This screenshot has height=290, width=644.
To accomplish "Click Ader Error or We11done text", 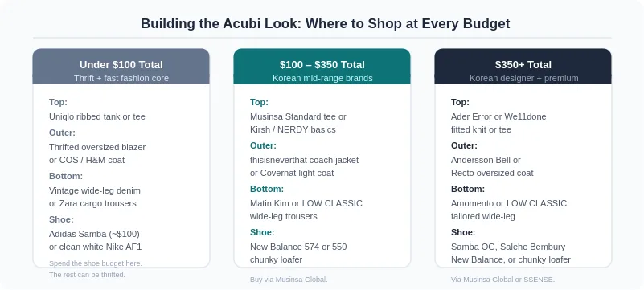I will [x=498, y=117].
